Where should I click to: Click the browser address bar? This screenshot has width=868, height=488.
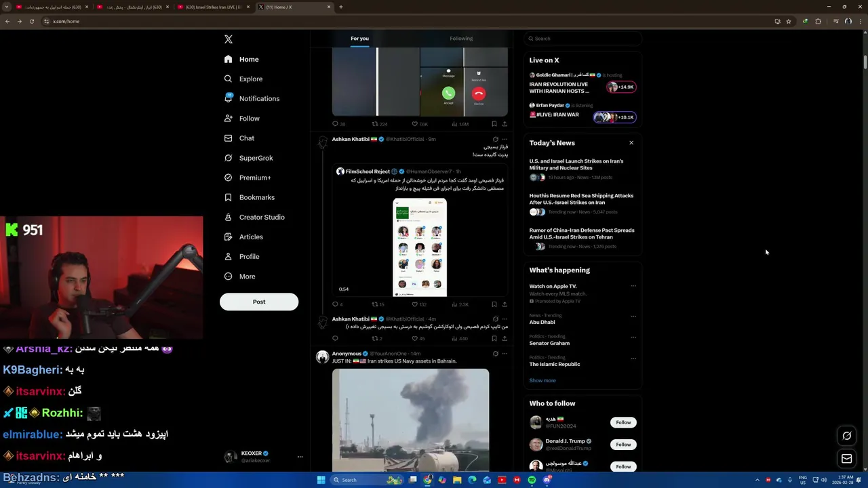tap(407, 21)
